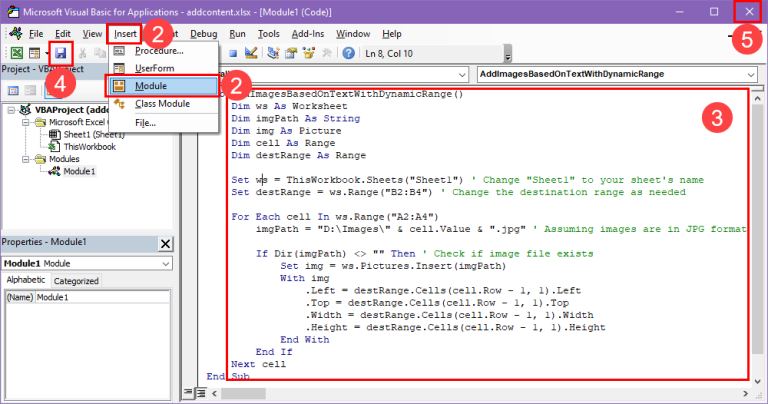This screenshot has height=404, width=768.
Task: Save the workbook with the floppy disk icon
Action: 61,53
